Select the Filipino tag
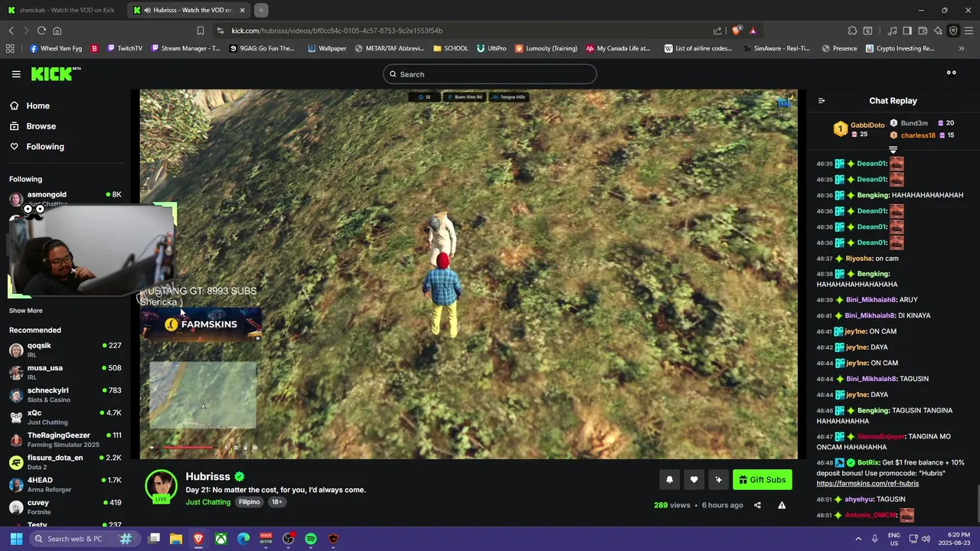 pyautogui.click(x=249, y=502)
